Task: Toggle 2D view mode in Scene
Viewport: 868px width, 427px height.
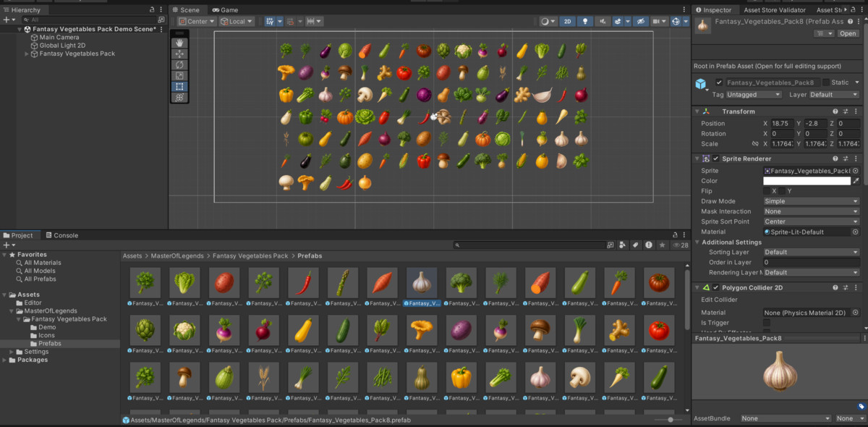Action: pyautogui.click(x=568, y=22)
